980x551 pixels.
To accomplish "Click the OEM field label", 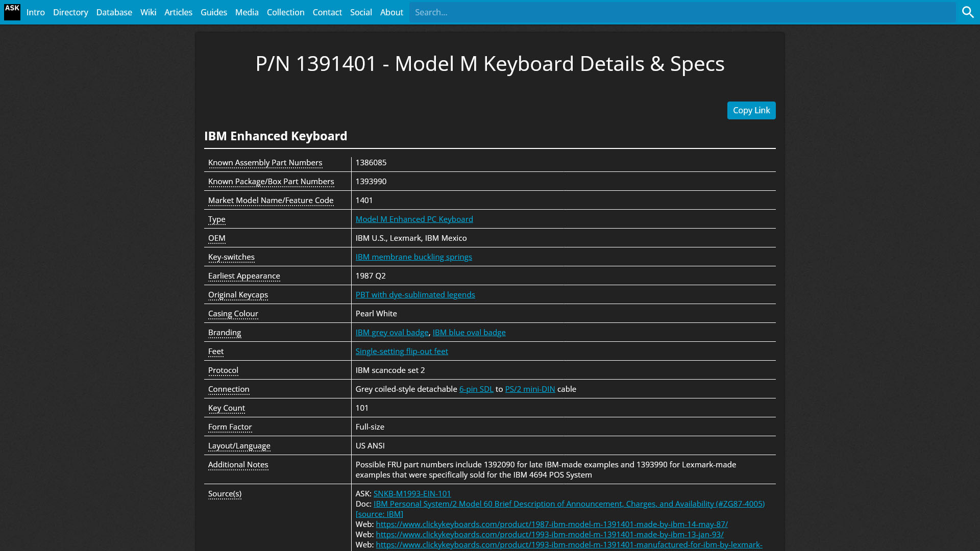I will pyautogui.click(x=217, y=238).
